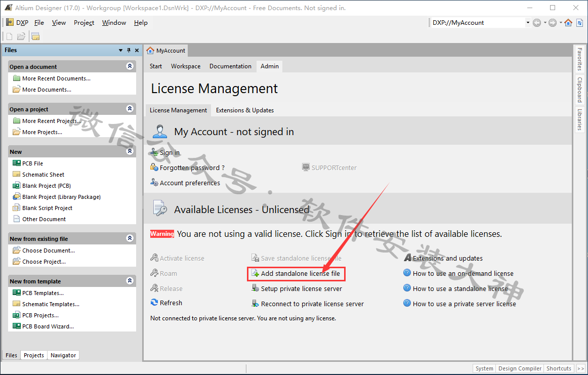Screen dimensions: 588x375
Task: Click Choose Document under existing file
Action: pos(49,251)
